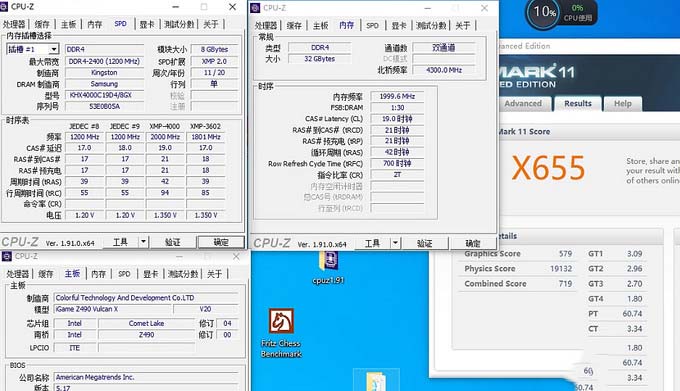
Task: Switch to 显卡 tab in Memory window
Action: (399, 26)
